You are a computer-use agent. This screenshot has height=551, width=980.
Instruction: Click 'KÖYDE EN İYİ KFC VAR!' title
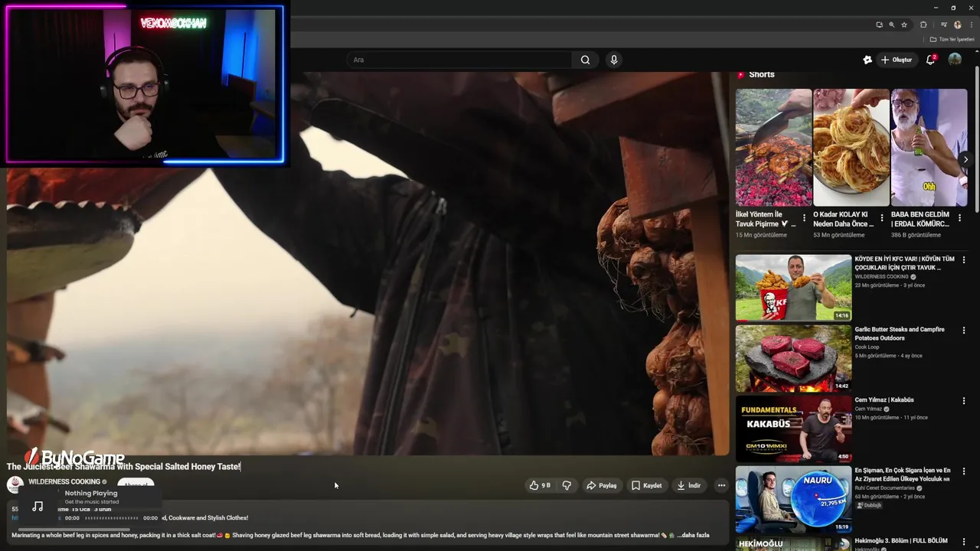coord(904,263)
